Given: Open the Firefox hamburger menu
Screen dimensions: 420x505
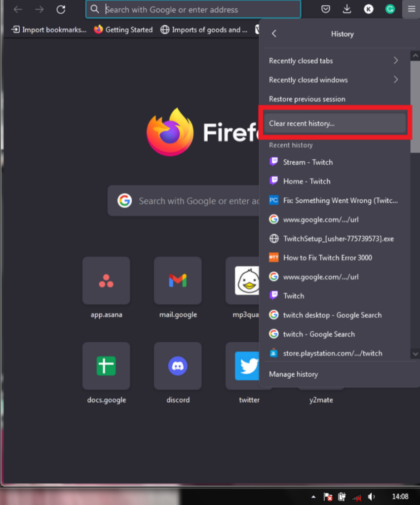Looking at the screenshot, I should click(x=411, y=9).
